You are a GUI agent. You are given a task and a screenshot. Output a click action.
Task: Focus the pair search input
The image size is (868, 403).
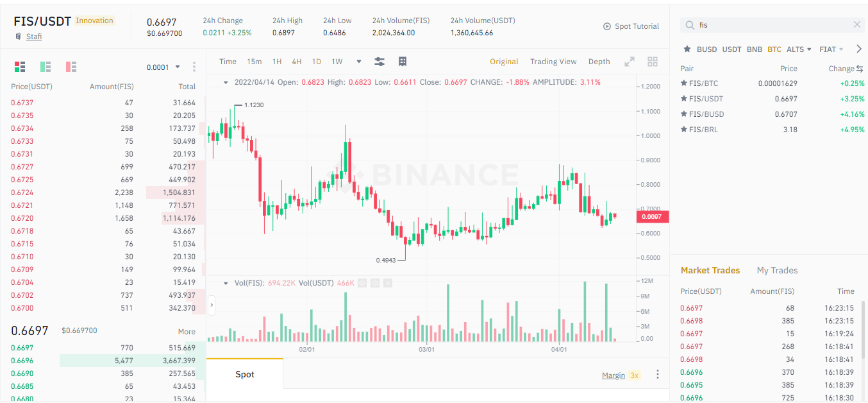coord(772,25)
